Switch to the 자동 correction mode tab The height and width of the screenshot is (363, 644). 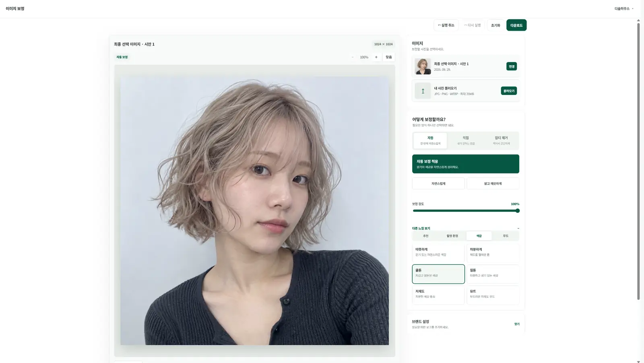430,140
